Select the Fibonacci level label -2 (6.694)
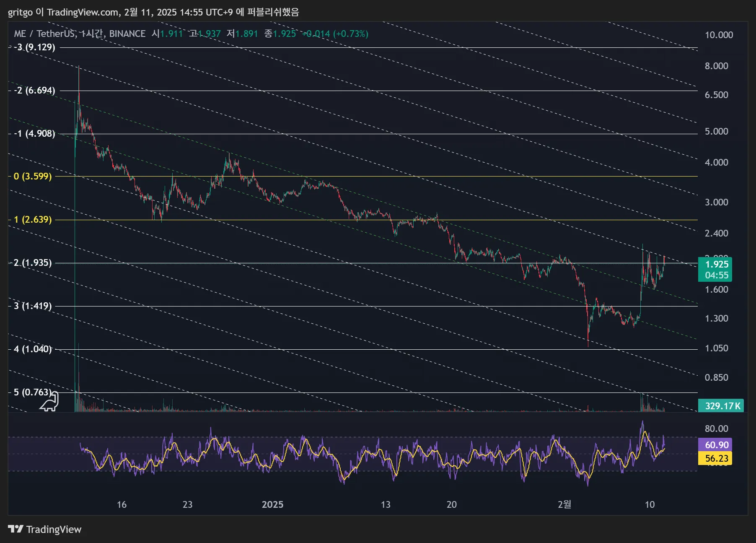Image resolution: width=756 pixels, height=543 pixels. click(x=34, y=90)
